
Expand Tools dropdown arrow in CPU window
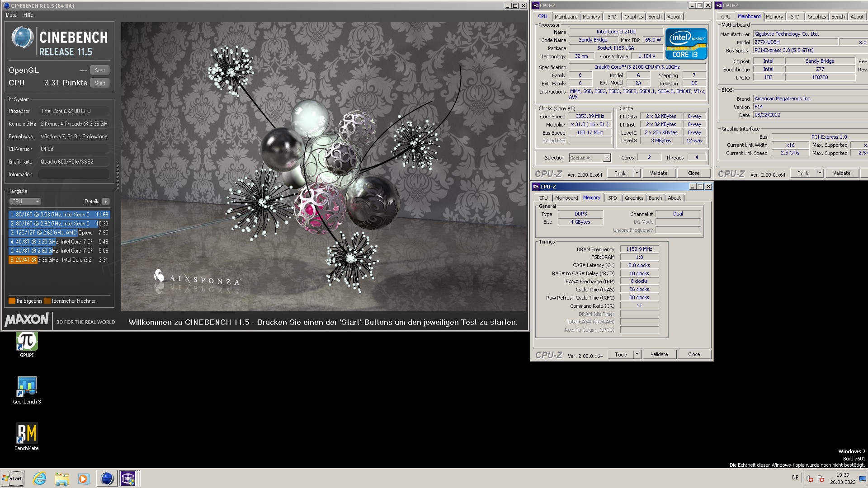pos(637,173)
